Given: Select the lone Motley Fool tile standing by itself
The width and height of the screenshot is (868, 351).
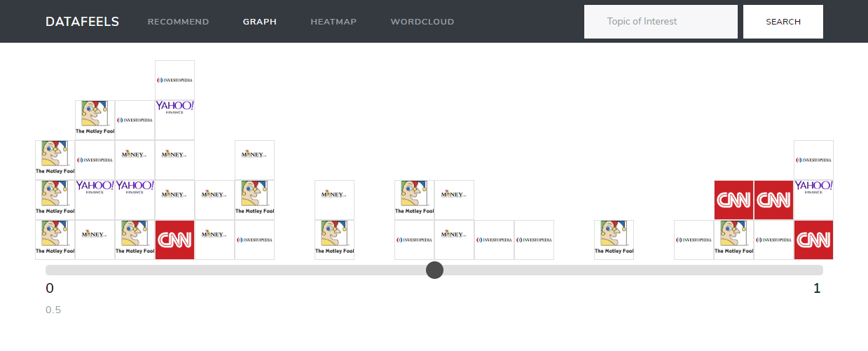Looking at the screenshot, I should pyautogui.click(x=614, y=240).
